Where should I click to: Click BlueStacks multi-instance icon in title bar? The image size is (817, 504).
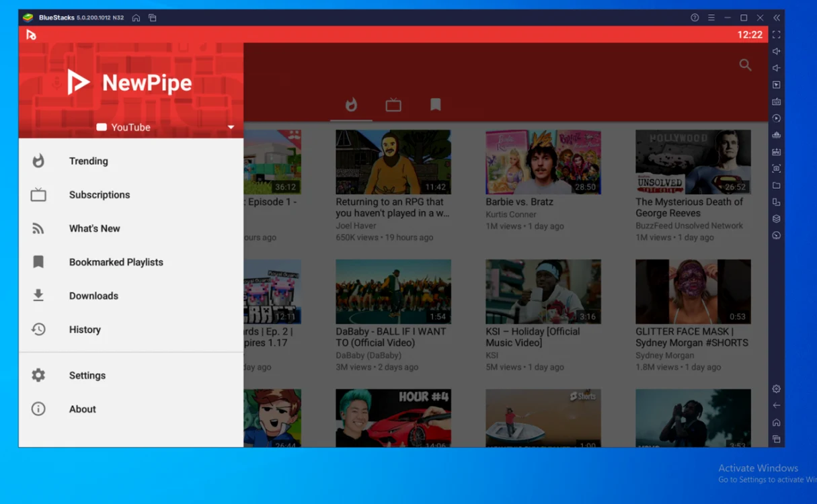tap(153, 17)
